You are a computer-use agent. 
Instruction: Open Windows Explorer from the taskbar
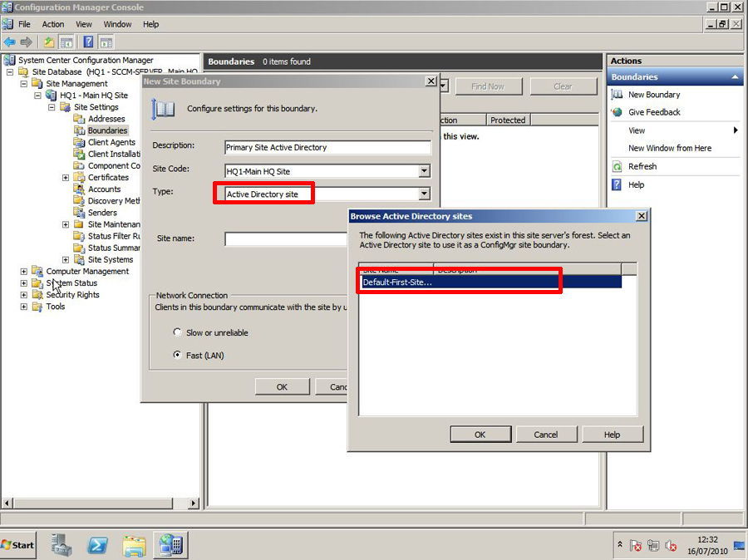pos(134,545)
